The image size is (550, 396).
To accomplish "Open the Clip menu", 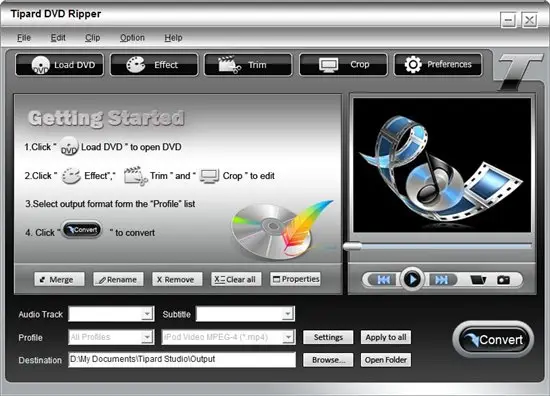I will [93, 38].
